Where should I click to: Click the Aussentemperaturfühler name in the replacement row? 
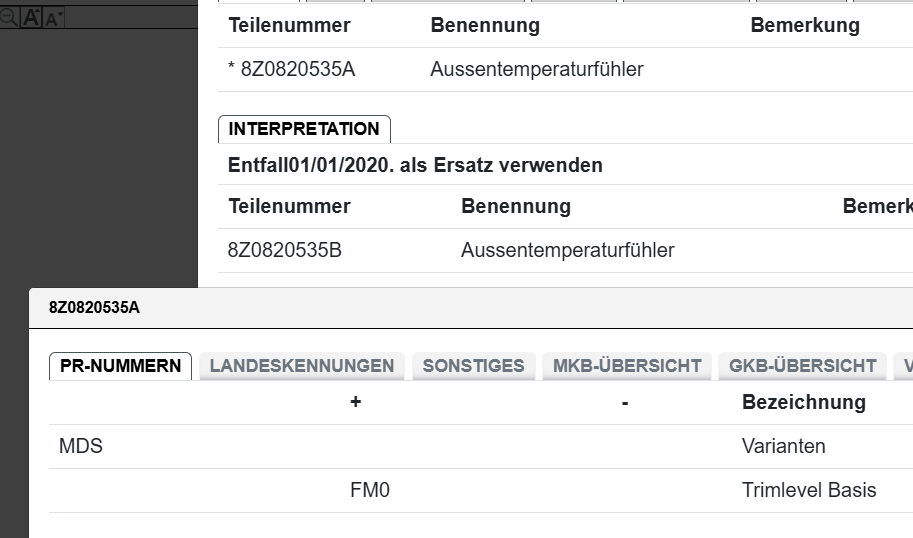(567, 250)
